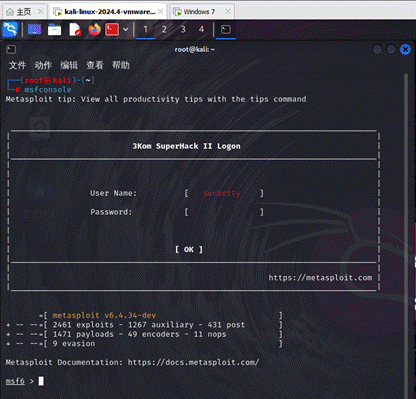
Task: Close the Windows 7 VM tab
Action: tap(228, 12)
